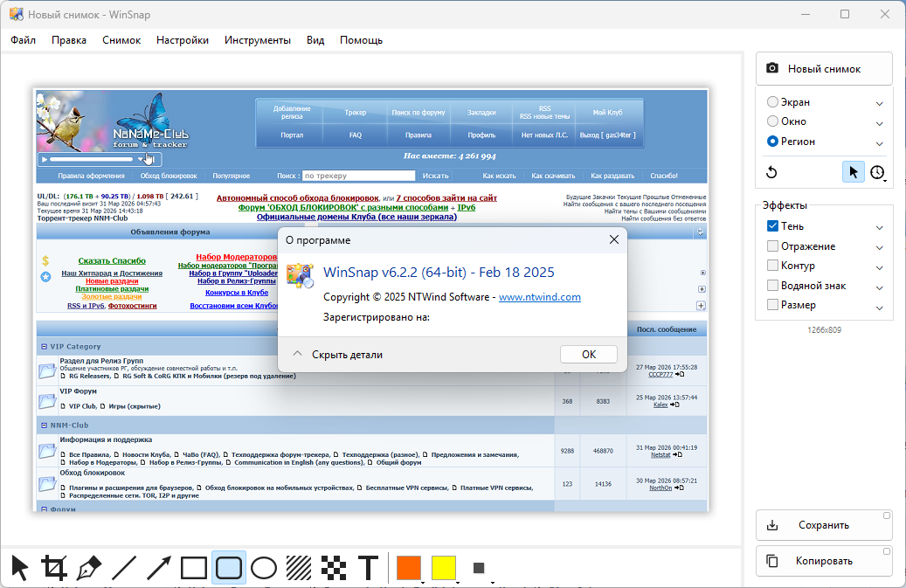906x588 pixels.
Task: Open the www.ntwind.com link
Action: 539,297
